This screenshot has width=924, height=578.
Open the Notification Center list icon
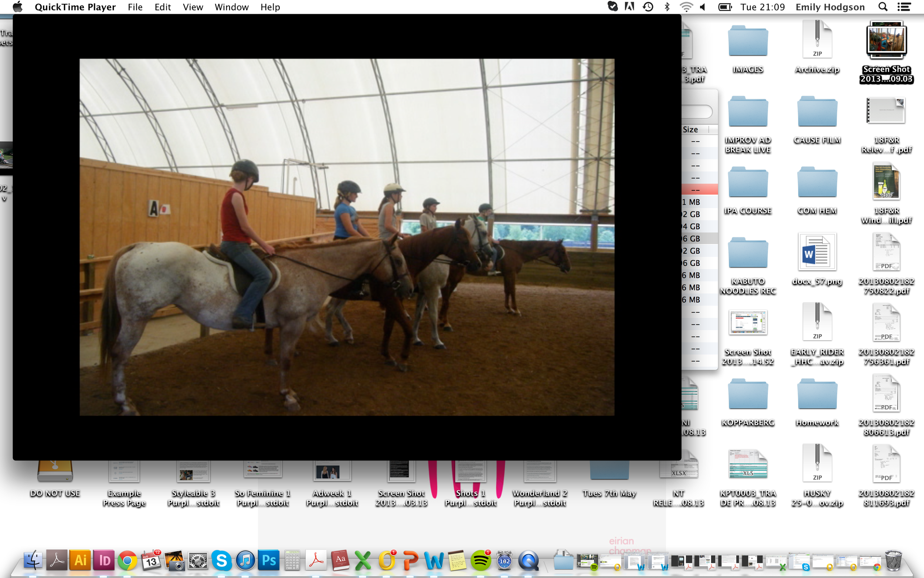904,7
